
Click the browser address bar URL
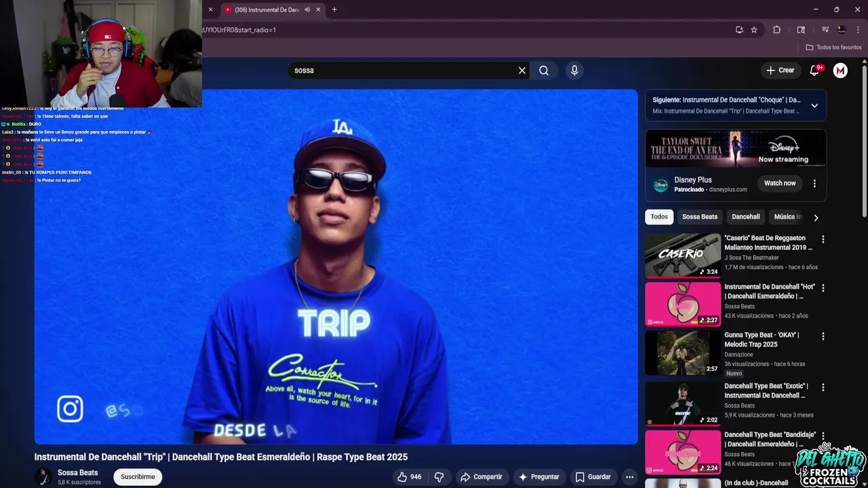click(x=239, y=30)
